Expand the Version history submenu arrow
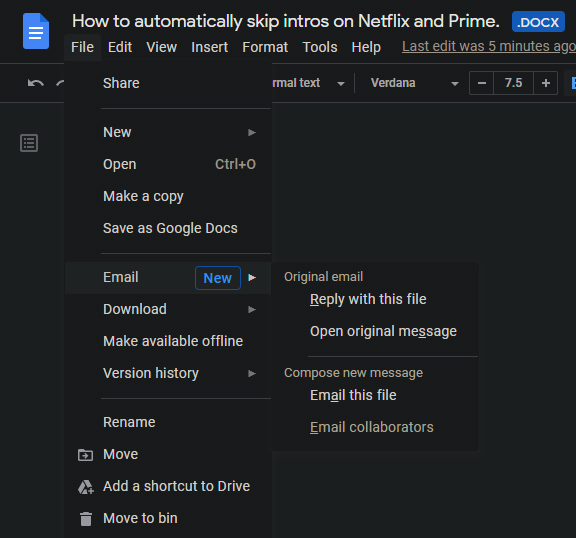 click(x=252, y=373)
